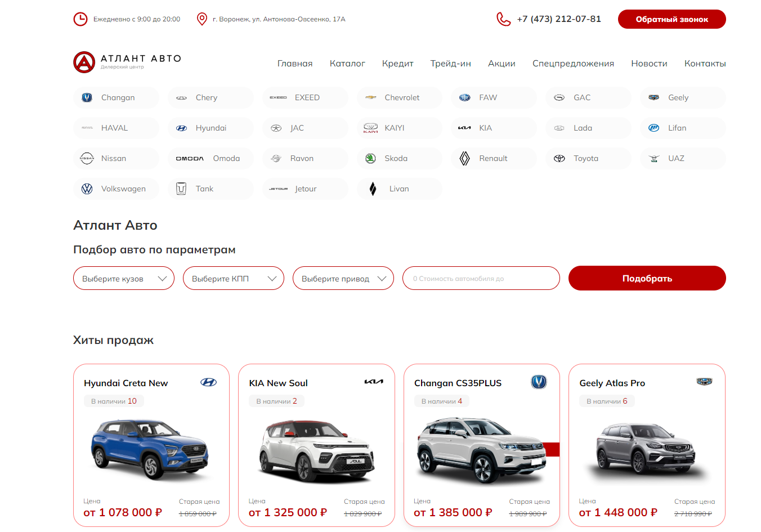Click the white KIA Soul car image
Screen dimensions: 761x532
coord(316,452)
